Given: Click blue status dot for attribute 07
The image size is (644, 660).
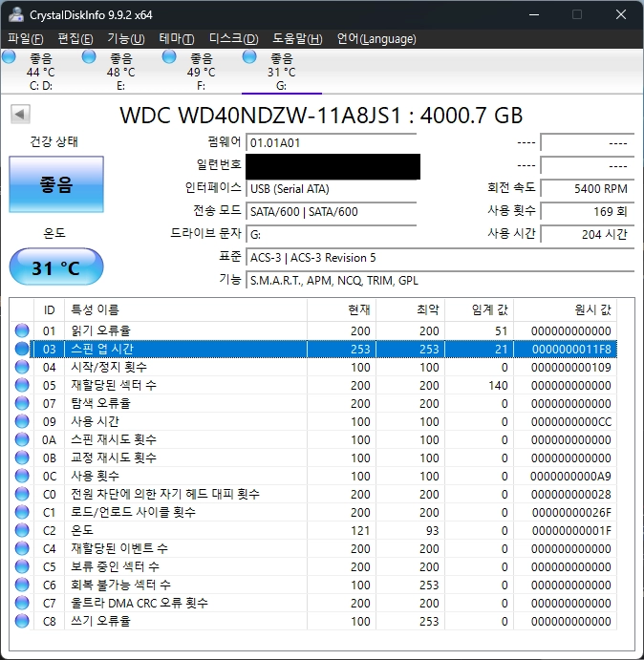Looking at the screenshot, I should (x=22, y=403).
